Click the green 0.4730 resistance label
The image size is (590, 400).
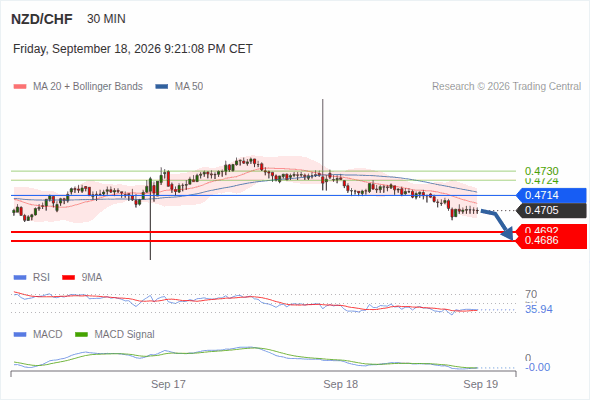coord(541,171)
